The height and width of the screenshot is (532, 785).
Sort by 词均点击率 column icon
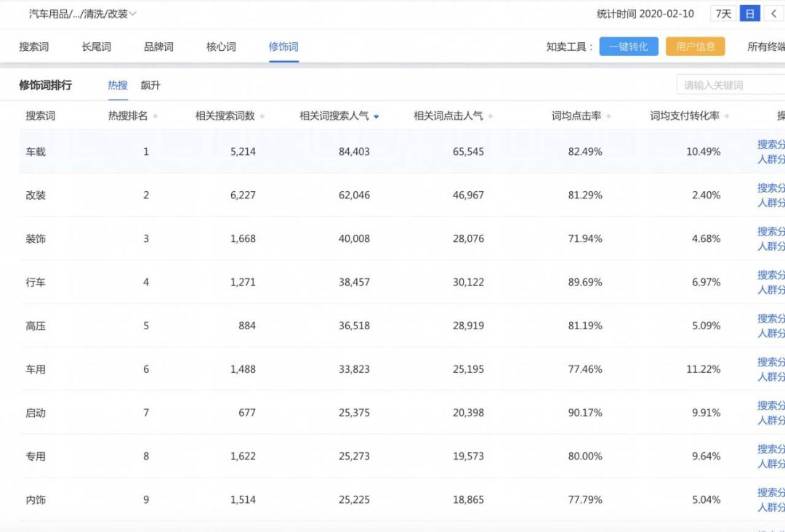tap(608, 116)
